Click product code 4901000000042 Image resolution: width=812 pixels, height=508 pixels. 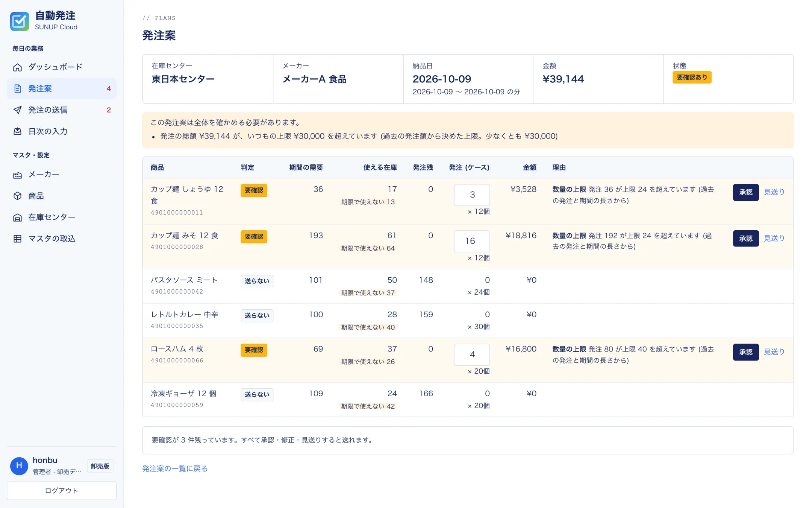(x=177, y=292)
